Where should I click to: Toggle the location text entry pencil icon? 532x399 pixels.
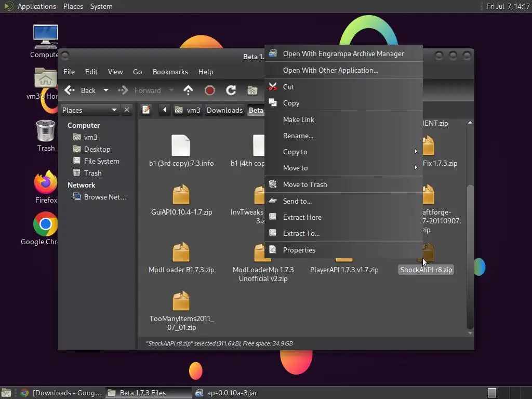(x=146, y=110)
